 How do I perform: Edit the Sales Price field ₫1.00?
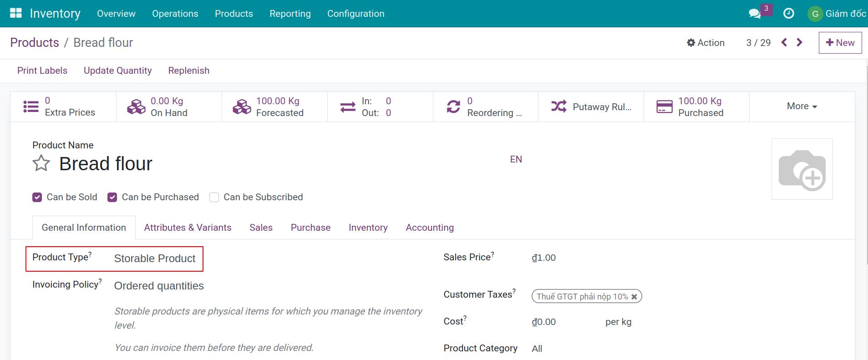pos(544,258)
